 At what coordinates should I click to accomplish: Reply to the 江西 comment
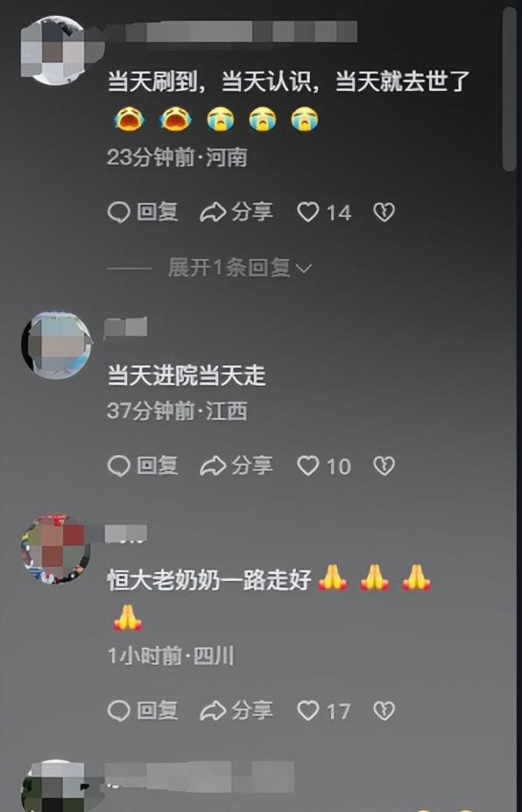coord(143,466)
